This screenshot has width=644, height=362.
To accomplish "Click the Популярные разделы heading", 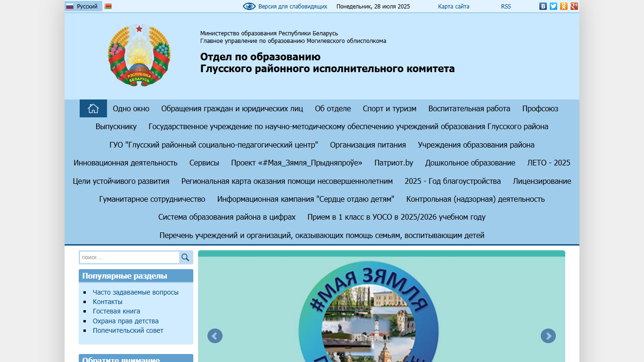I will [x=124, y=276].
